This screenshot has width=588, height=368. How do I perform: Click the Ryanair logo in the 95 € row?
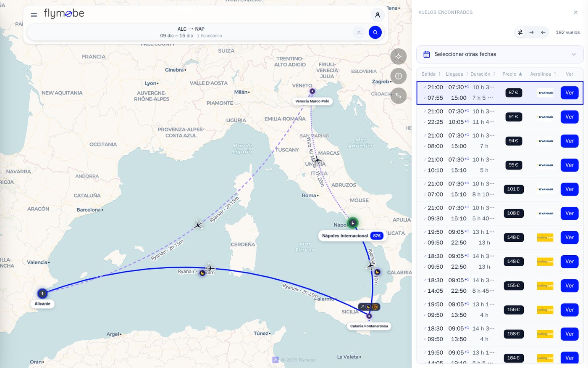[545, 165]
